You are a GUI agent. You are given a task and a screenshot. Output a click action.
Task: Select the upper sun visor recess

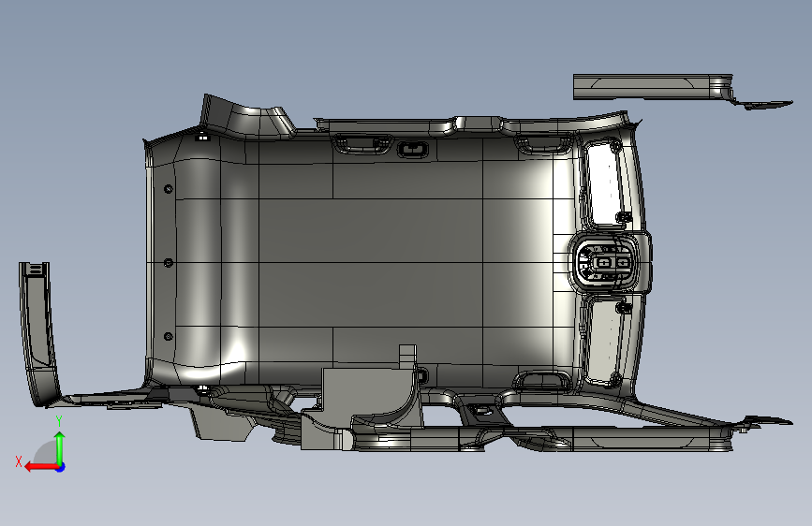coord(606,183)
